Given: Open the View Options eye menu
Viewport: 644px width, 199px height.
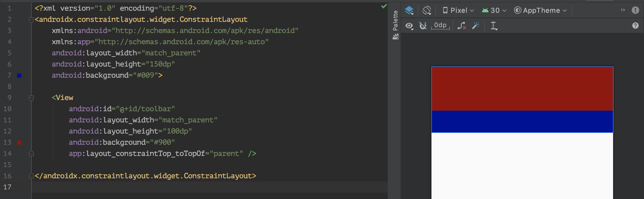Looking at the screenshot, I should pos(409,26).
